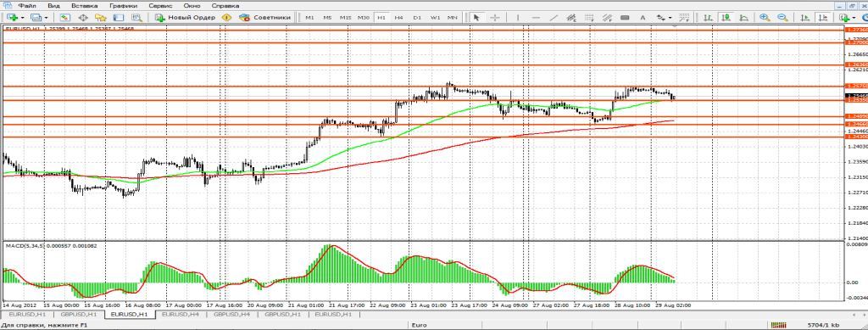Image resolution: width=868 pixels, height=330 pixels.
Task: Click the orange 1.2626 horizontal level line
Action: pyautogui.click(x=424, y=65)
